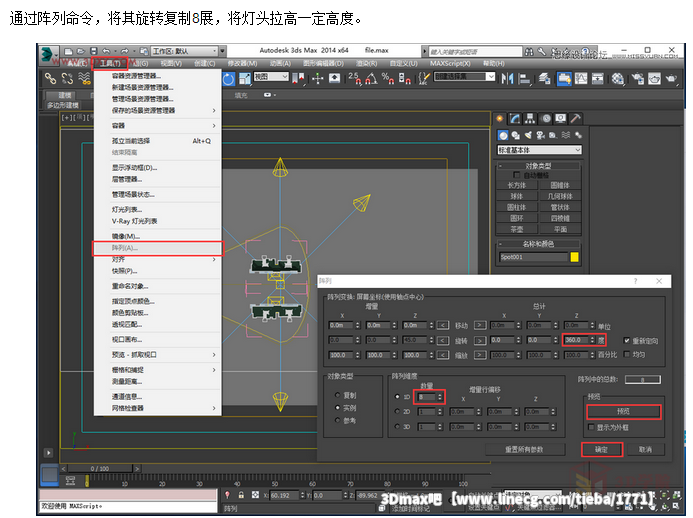The image size is (693, 518).
Task: Select the Unlink Selection broken chain icon
Action: 67,79
